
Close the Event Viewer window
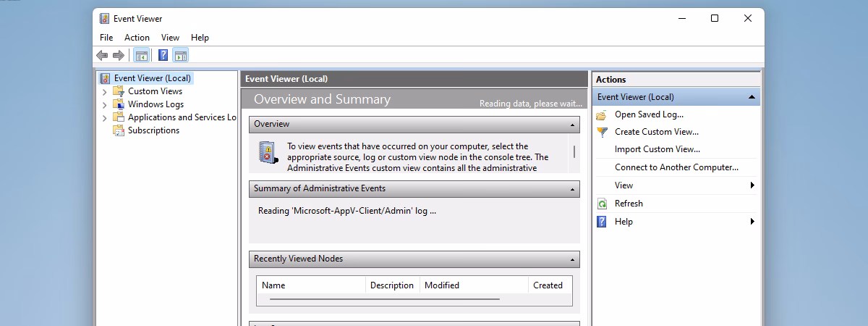(x=748, y=19)
